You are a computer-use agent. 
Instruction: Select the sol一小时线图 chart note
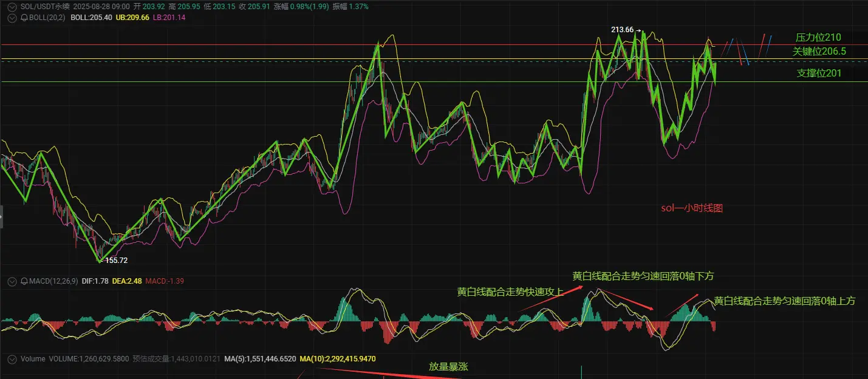(692, 208)
